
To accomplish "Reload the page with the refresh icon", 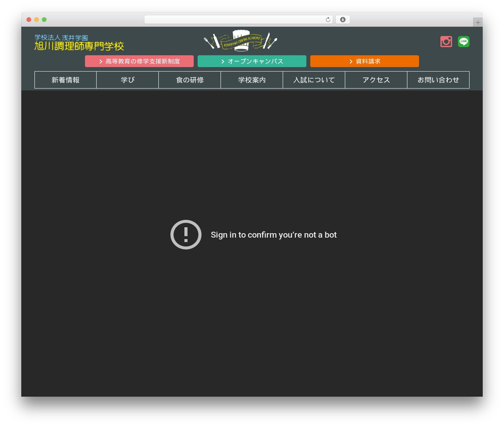I will (328, 20).
